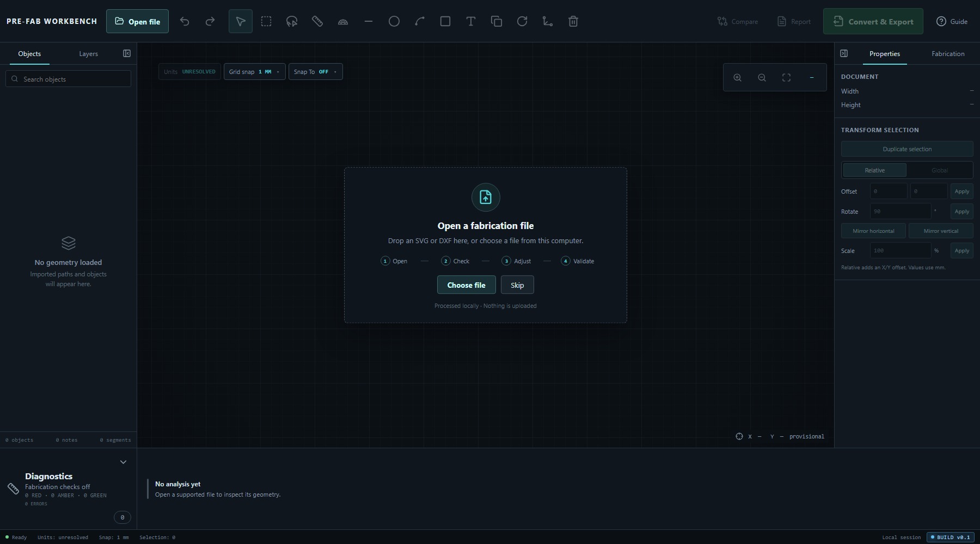Select the dashed marquee selection tool
Screen dimensions: 980x544
click(x=266, y=21)
